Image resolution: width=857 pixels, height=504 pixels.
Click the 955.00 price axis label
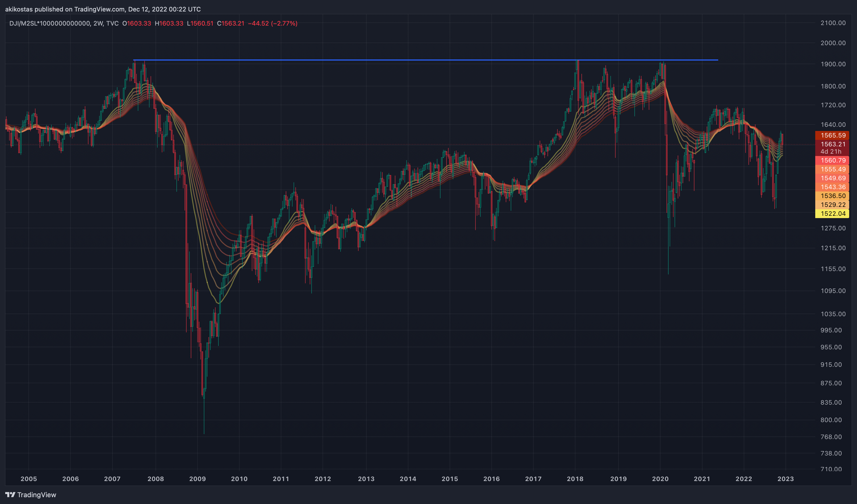[x=831, y=347]
